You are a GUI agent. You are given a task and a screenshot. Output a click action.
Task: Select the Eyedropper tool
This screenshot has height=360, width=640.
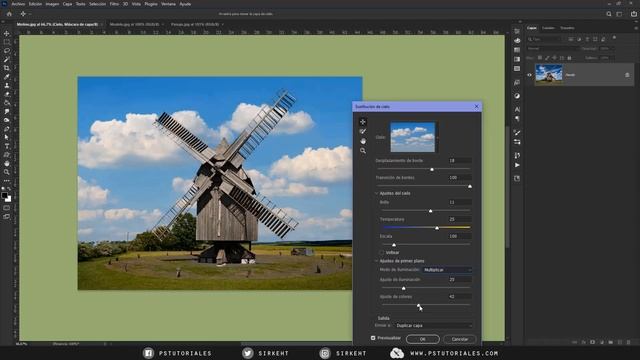tap(7, 76)
